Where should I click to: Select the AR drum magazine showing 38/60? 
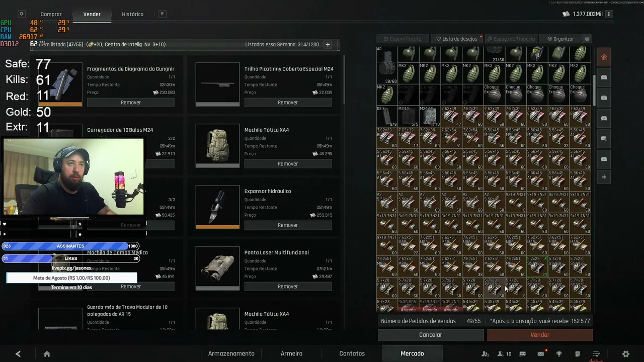tap(387, 65)
